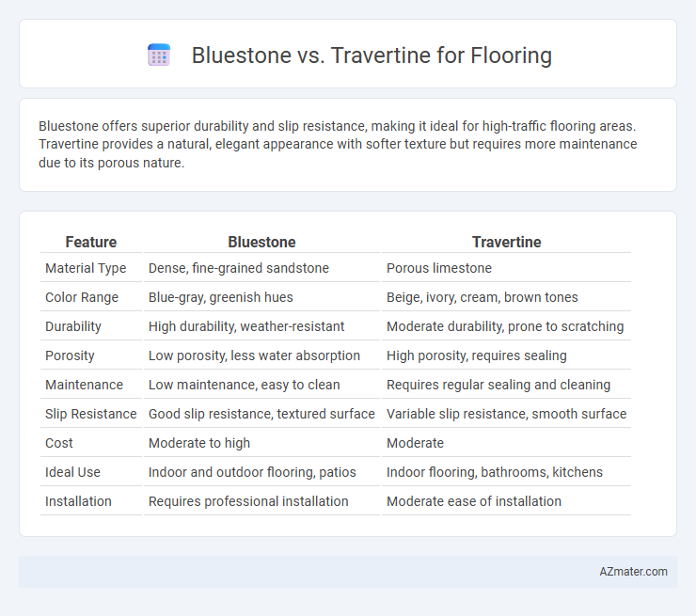The height and width of the screenshot is (616, 696).
Task: Select 'Moderate ease of installation' cell
Action: tap(474, 501)
